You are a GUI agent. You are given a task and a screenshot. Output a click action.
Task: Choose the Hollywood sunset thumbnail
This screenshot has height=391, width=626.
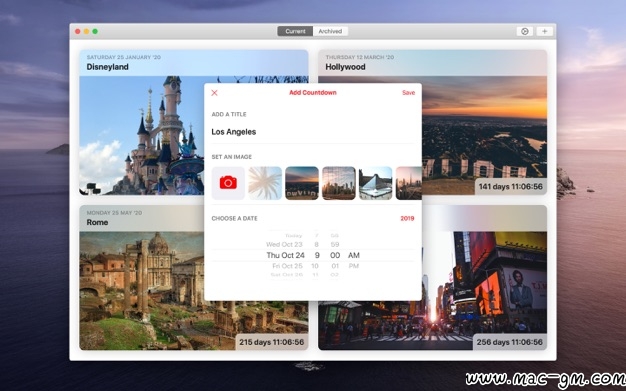coord(302,183)
